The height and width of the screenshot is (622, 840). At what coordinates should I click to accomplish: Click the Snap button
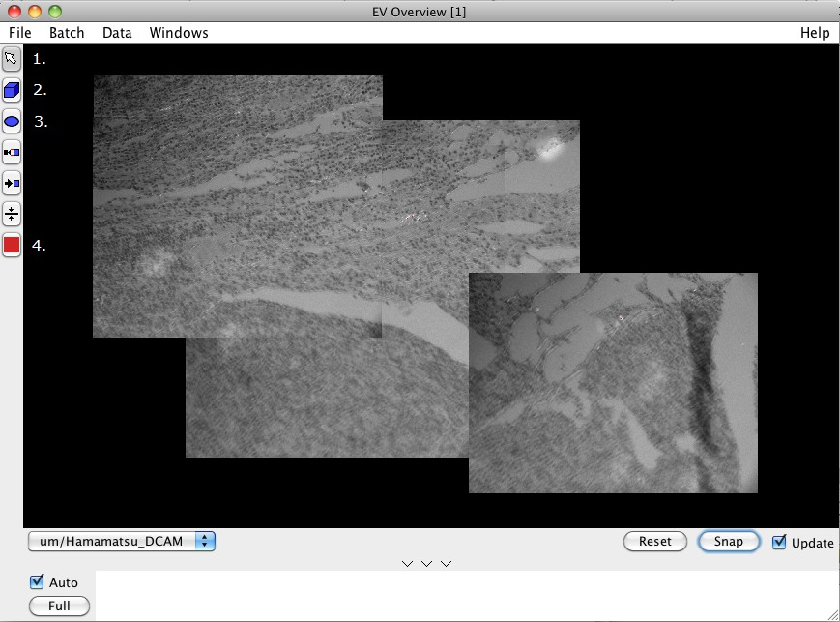point(728,541)
